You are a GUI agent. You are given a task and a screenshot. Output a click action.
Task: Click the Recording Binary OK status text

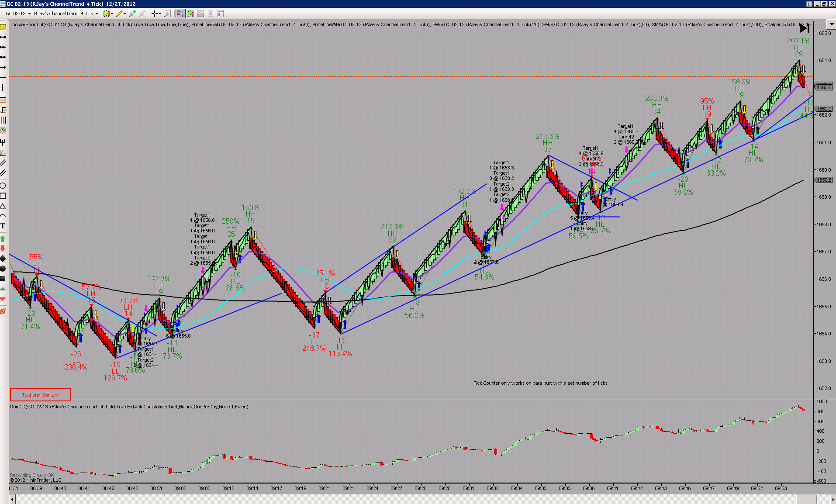coord(31,475)
